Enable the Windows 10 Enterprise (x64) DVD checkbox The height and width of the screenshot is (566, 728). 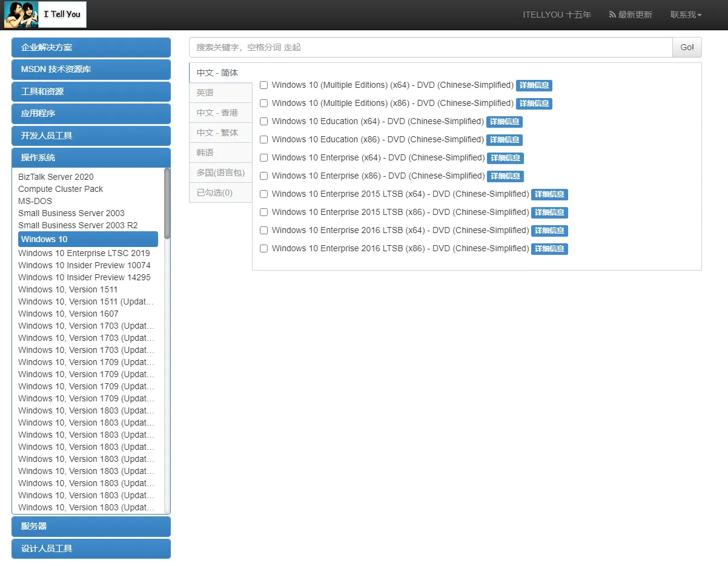pos(263,158)
